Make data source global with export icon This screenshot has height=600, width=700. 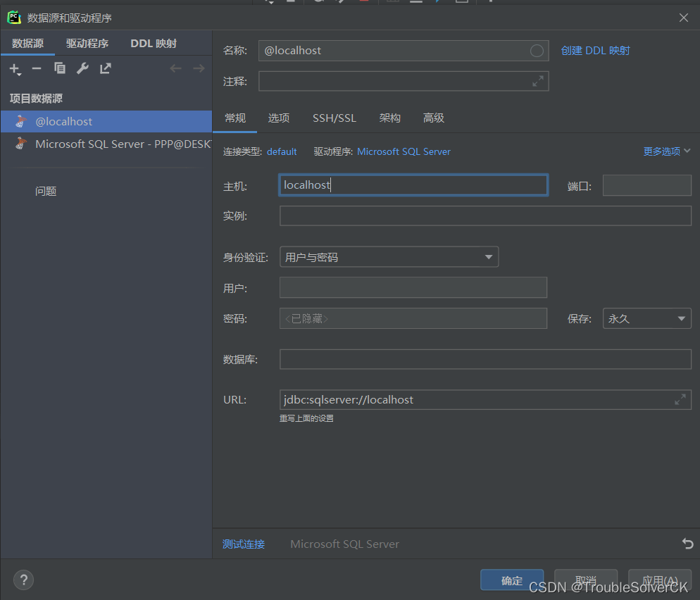click(106, 68)
